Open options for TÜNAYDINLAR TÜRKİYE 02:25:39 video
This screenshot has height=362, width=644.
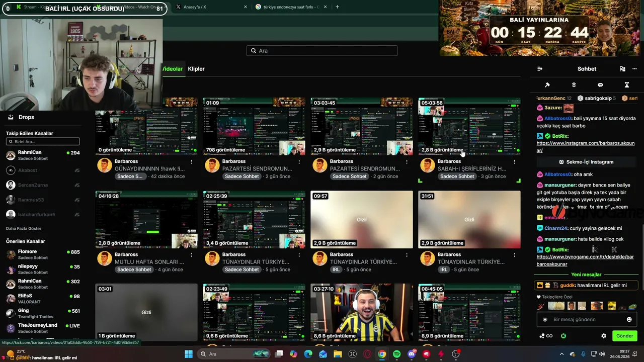point(299,255)
